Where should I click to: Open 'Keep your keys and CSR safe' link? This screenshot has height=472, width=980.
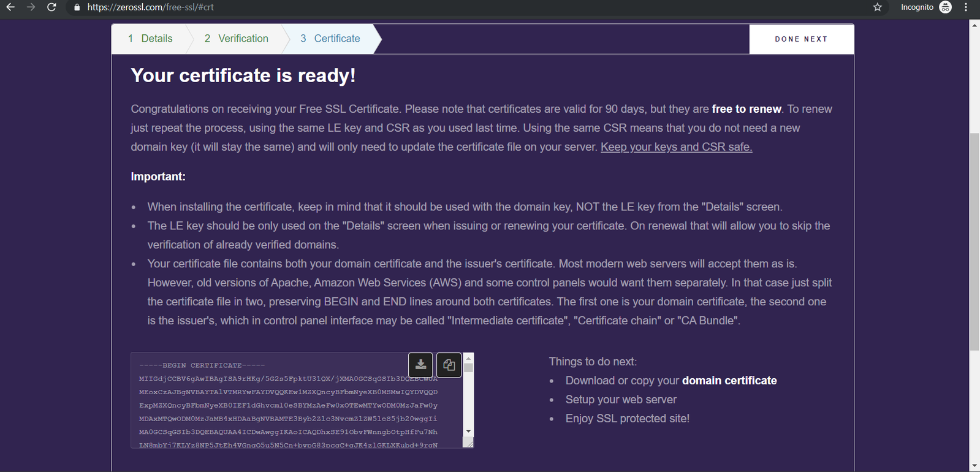tap(677, 147)
